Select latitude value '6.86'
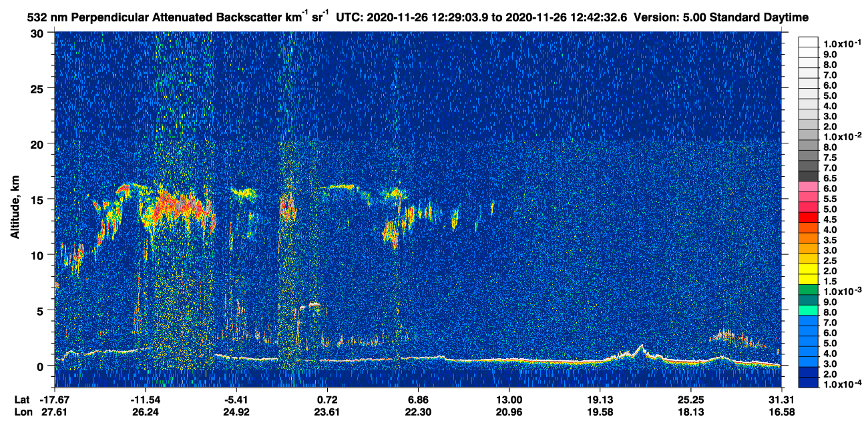Image resolution: width=868 pixels, height=445 pixels. tap(418, 400)
